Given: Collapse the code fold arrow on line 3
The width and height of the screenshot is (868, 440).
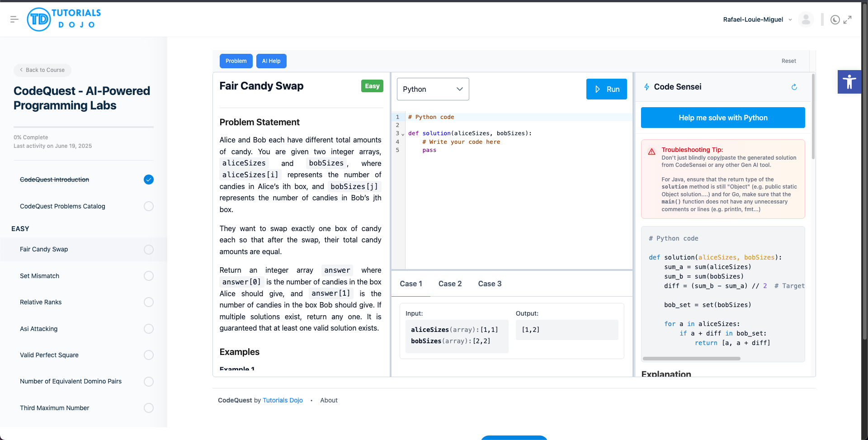Looking at the screenshot, I should [403, 134].
